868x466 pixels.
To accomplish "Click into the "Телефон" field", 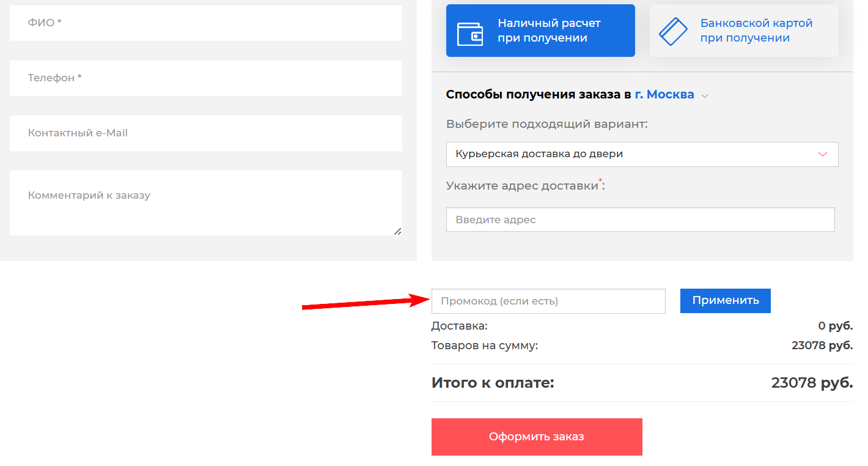I will 205,78.
